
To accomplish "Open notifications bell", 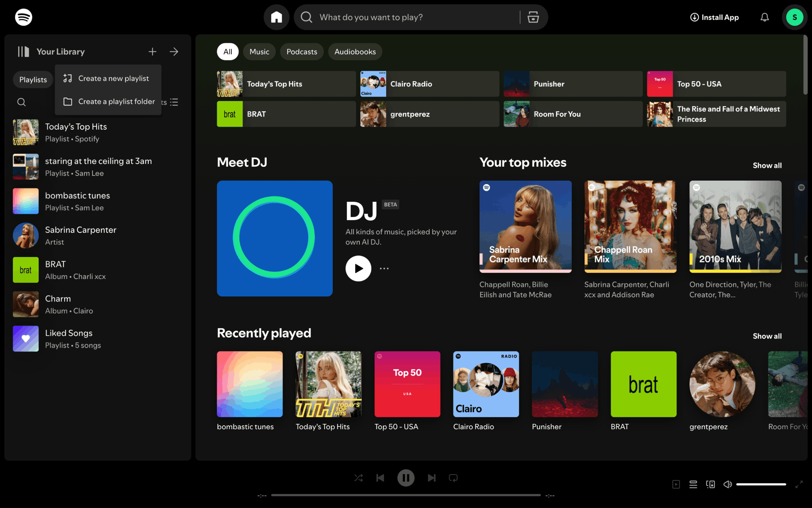I will pyautogui.click(x=765, y=17).
